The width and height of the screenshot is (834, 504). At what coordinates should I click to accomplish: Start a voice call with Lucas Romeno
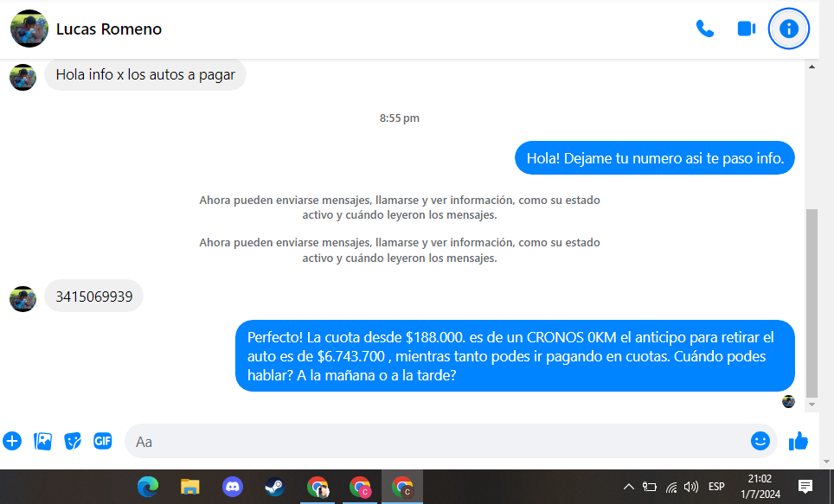[704, 29]
